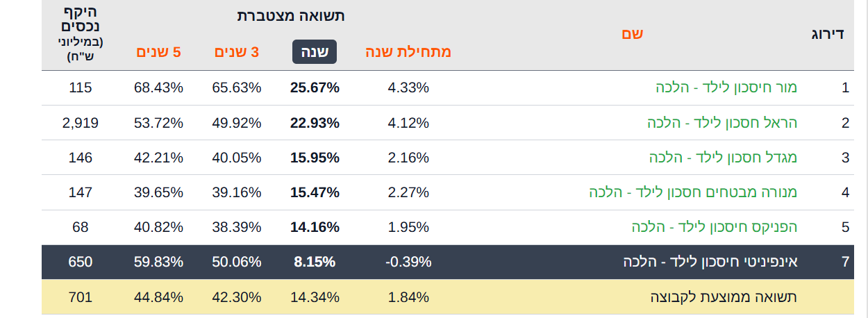This screenshot has width=868, height=318.
Task: Click the -0.39% year-to-date value
Action: pos(408,262)
